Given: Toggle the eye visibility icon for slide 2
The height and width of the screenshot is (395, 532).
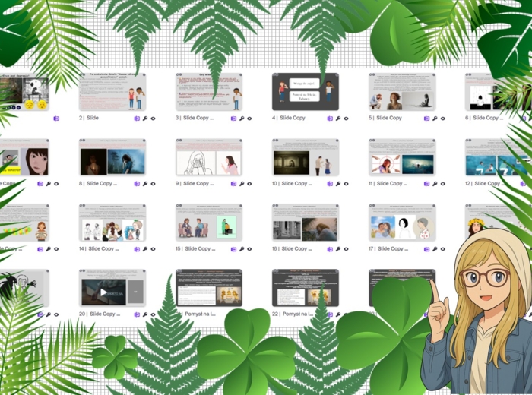Looking at the screenshot, I should click(153, 118).
